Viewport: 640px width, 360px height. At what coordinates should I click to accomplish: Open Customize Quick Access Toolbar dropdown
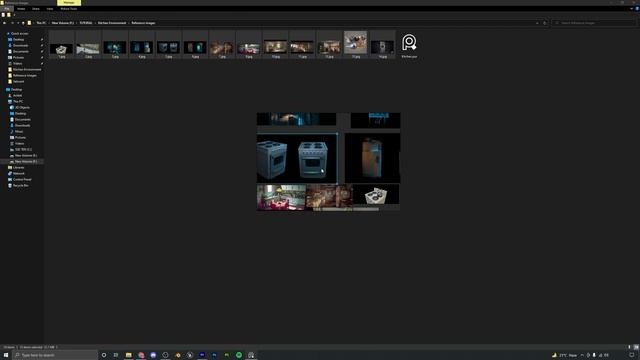pyautogui.click(x=14, y=15)
